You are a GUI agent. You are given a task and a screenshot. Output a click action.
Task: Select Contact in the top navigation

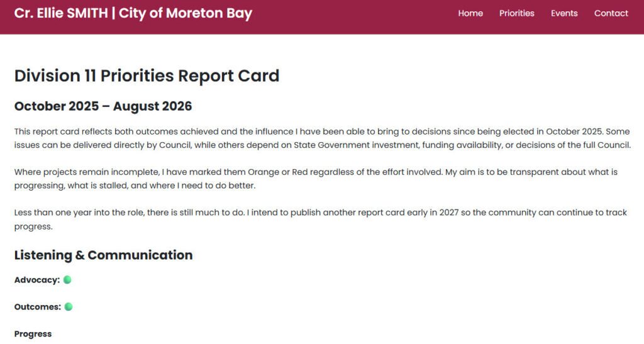(611, 13)
